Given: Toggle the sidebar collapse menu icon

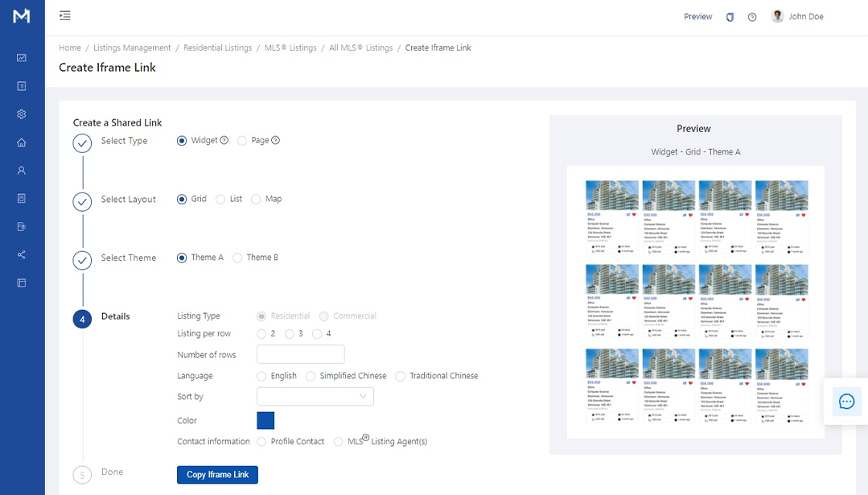Looking at the screenshot, I should (x=65, y=15).
